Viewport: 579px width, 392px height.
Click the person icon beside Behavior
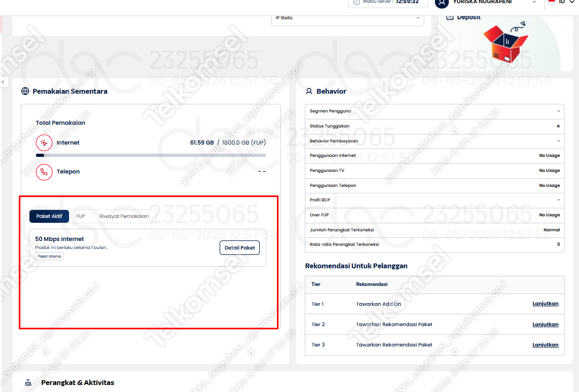(309, 91)
